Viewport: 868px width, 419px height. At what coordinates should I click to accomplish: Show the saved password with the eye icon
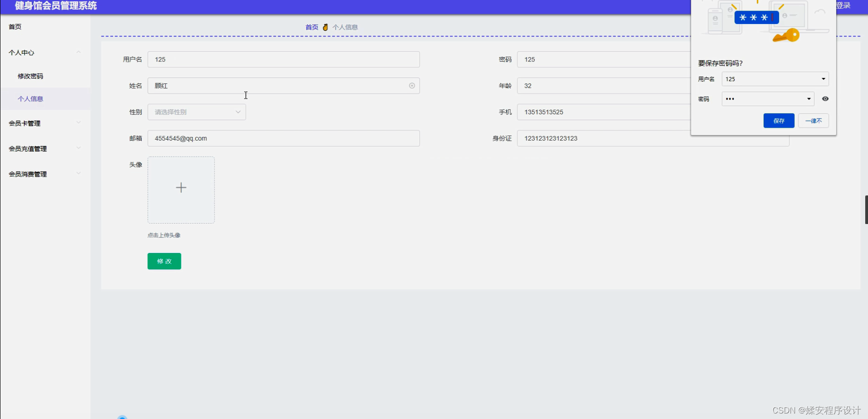point(825,99)
